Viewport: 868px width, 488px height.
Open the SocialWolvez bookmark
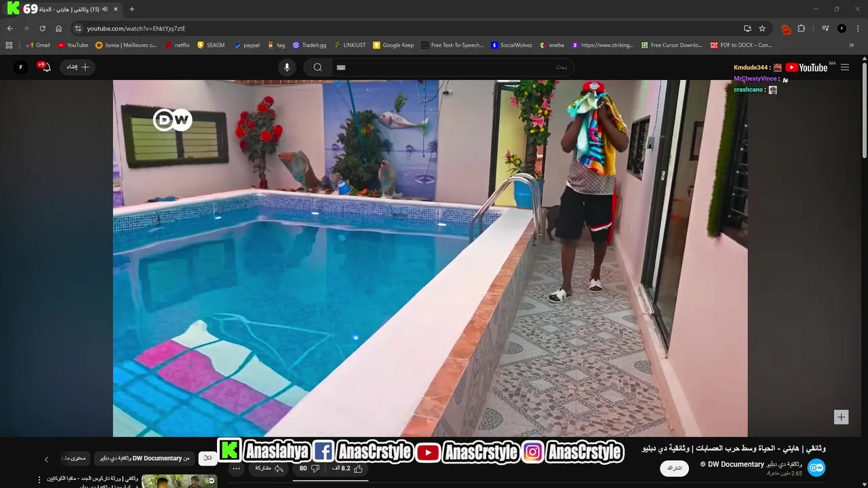(511, 45)
